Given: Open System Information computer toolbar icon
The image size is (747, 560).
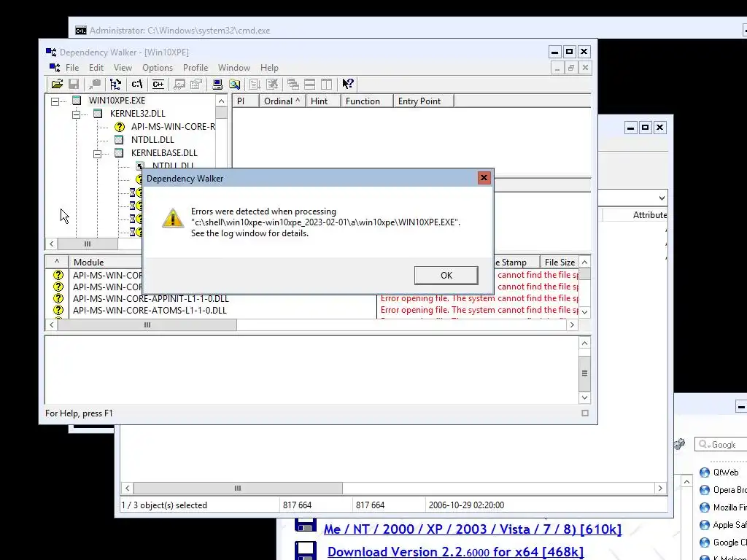Looking at the screenshot, I should point(217,85).
